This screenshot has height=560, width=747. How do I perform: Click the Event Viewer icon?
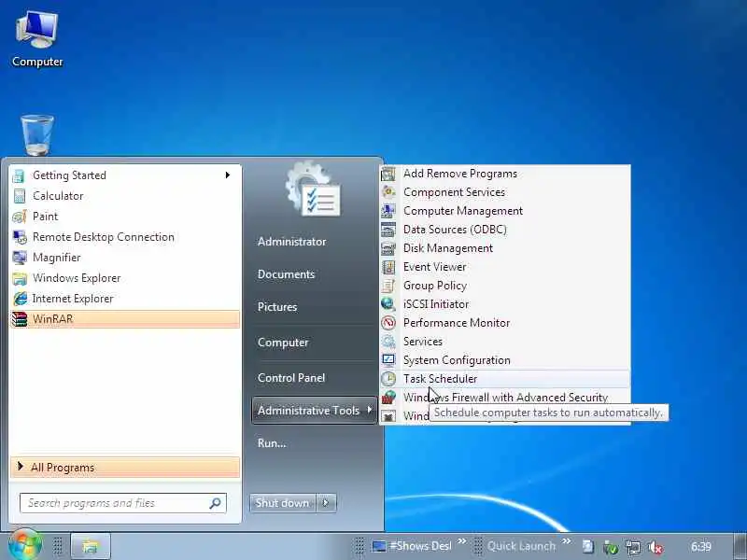[x=388, y=267]
